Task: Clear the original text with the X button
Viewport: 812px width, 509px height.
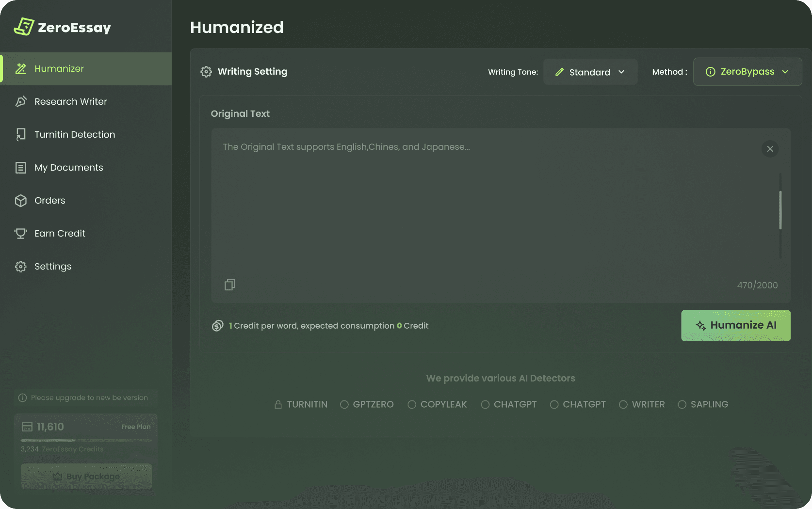Action: (770, 149)
